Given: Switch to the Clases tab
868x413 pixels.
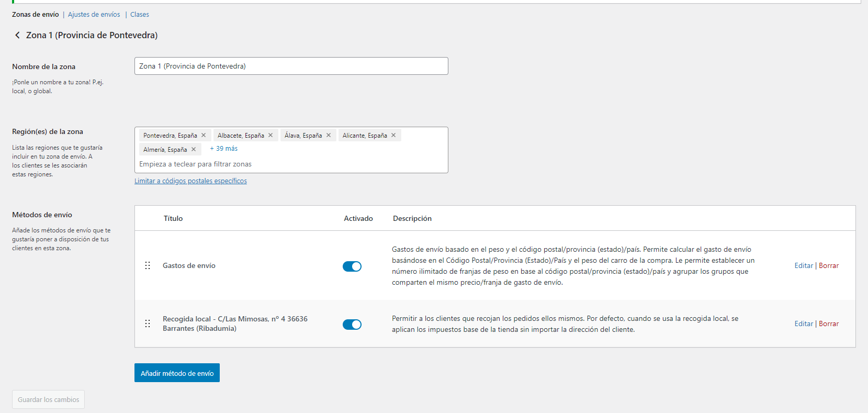Looking at the screenshot, I should pyautogui.click(x=140, y=15).
